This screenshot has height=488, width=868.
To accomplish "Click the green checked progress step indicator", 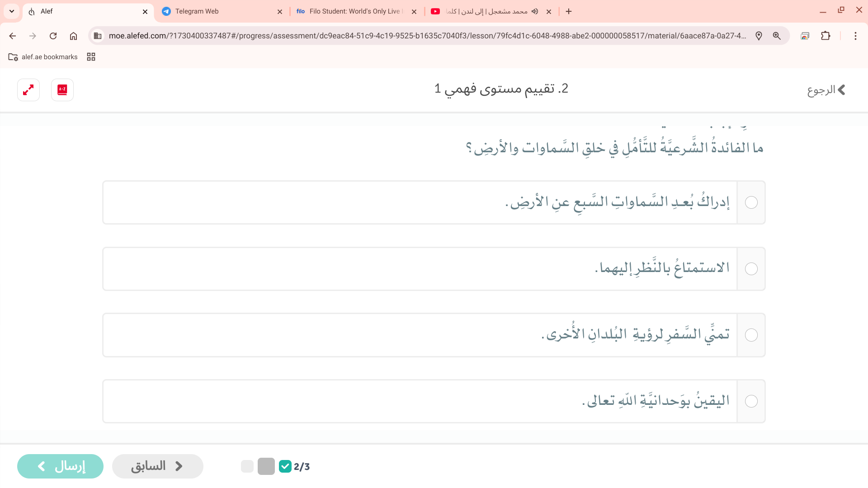I will 285,466.
